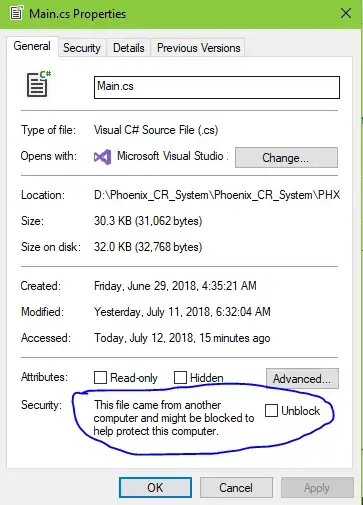363x505 pixels.
Task: Dismiss dialog using Cancel button
Action: click(236, 488)
